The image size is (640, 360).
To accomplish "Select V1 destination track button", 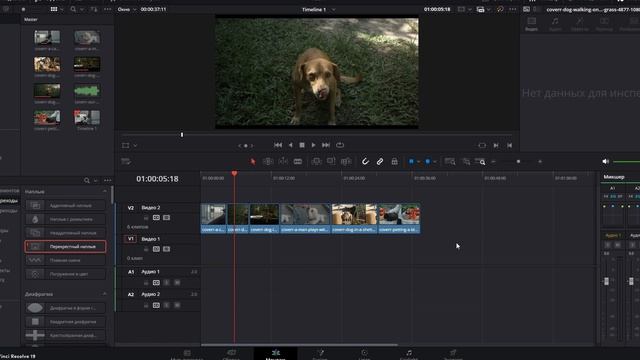I will pyautogui.click(x=131, y=239).
